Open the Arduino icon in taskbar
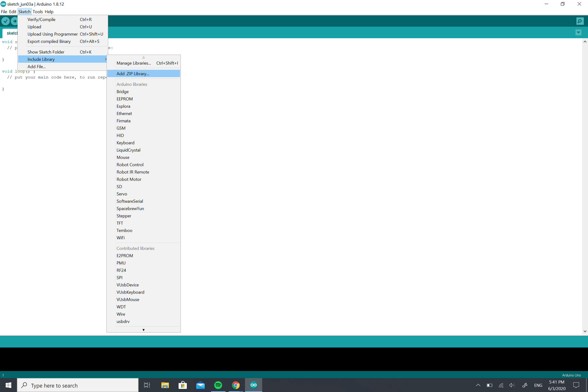The width and height of the screenshot is (588, 392). point(253,385)
